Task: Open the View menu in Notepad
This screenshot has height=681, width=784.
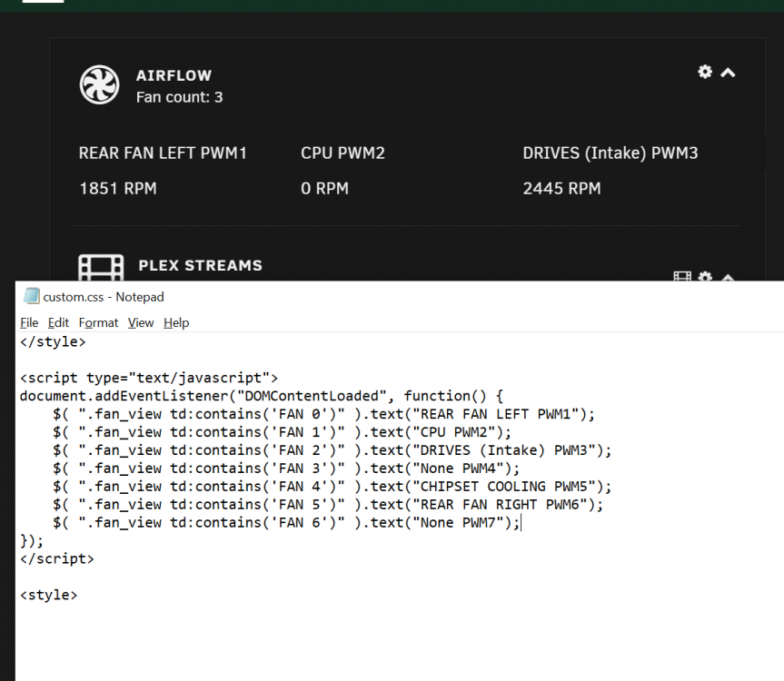Action: tap(141, 322)
